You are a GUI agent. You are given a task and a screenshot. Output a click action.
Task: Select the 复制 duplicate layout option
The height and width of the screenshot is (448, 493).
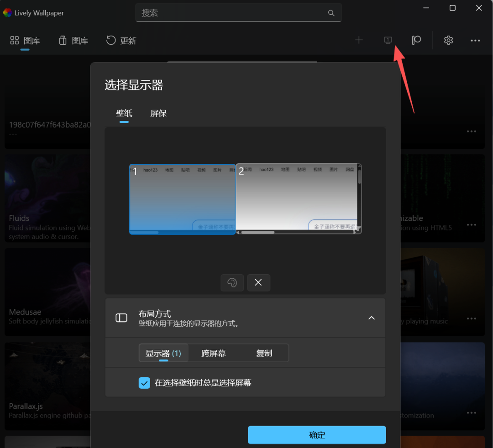click(264, 353)
